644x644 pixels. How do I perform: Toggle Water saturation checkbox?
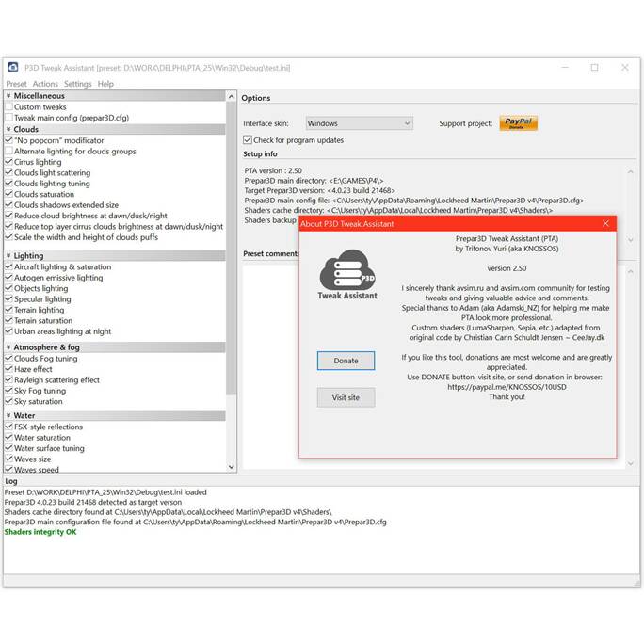[x=9, y=438]
